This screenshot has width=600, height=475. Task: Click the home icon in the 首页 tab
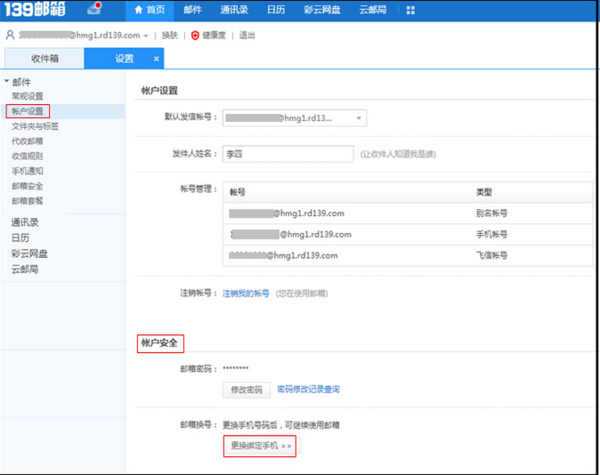(x=139, y=10)
